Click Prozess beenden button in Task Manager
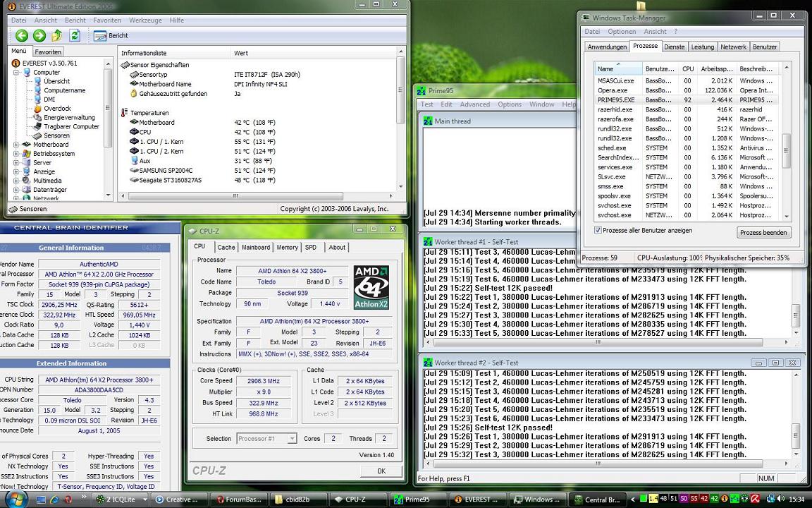This screenshot has width=812, height=508. [763, 232]
